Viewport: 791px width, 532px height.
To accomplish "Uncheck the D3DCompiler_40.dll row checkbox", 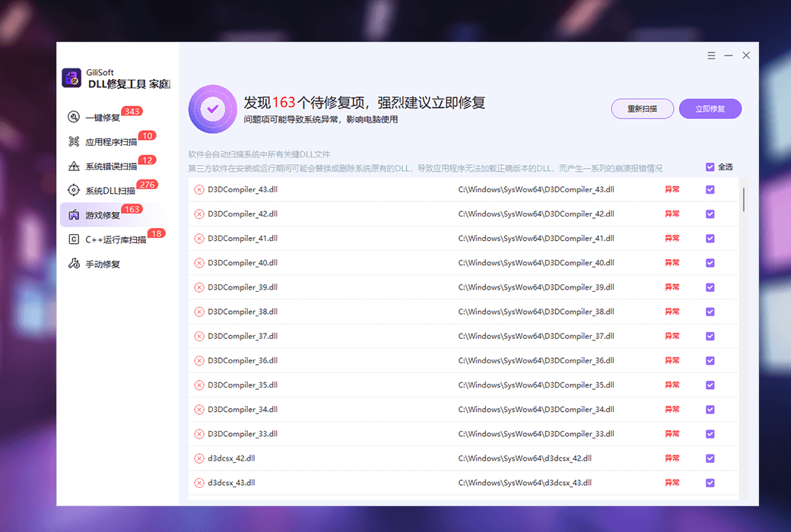I will click(x=710, y=263).
